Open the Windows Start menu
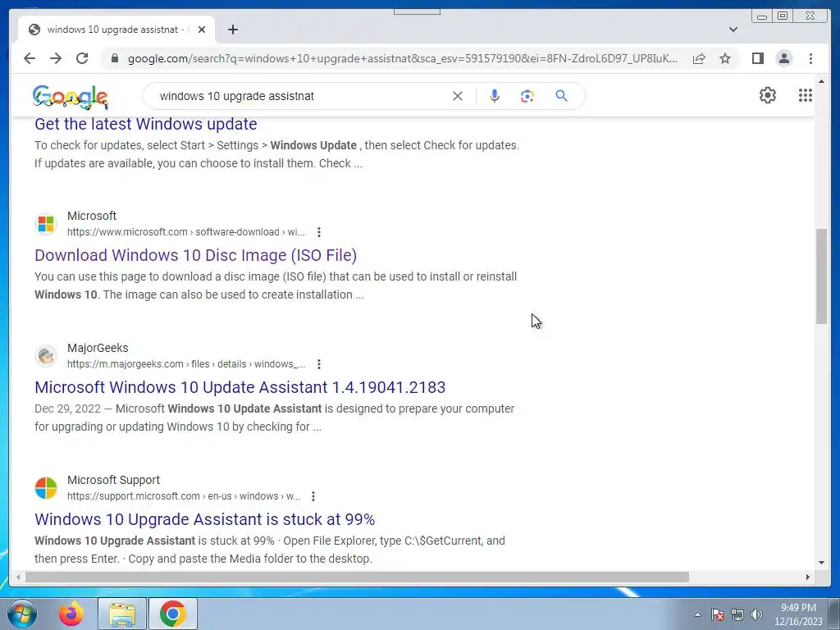The image size is (840, 630). point(21,614)
